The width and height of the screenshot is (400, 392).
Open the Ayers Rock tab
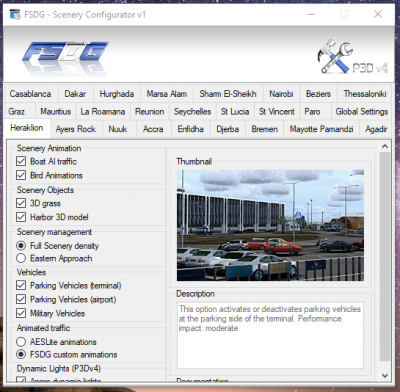pyautogui.click(x=76, y=129)
